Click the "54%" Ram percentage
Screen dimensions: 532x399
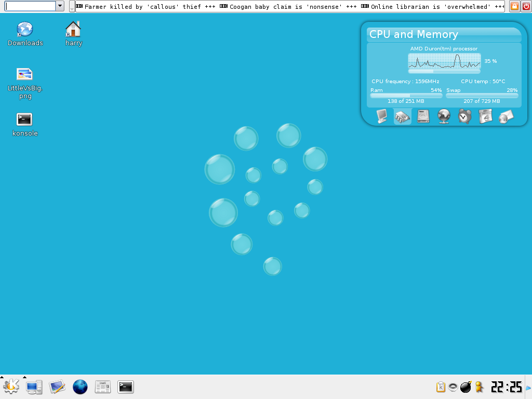[x=436, y=90]
